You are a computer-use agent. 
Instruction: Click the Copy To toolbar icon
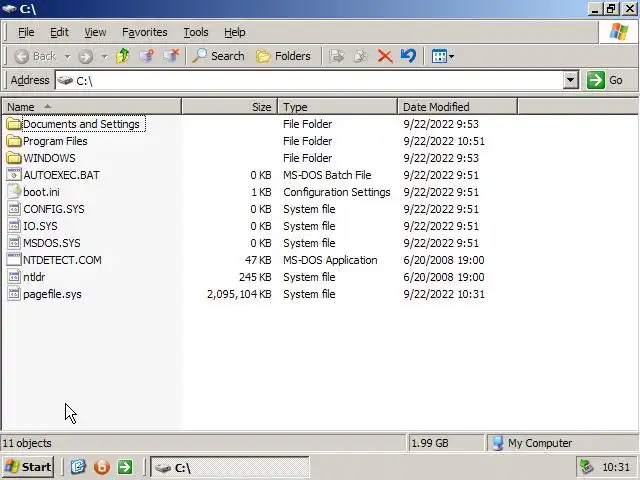click(361, 56)
